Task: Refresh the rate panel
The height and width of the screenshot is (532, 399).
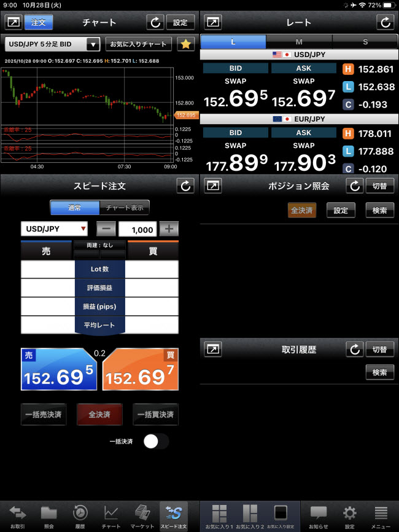Action: [385, 23]
